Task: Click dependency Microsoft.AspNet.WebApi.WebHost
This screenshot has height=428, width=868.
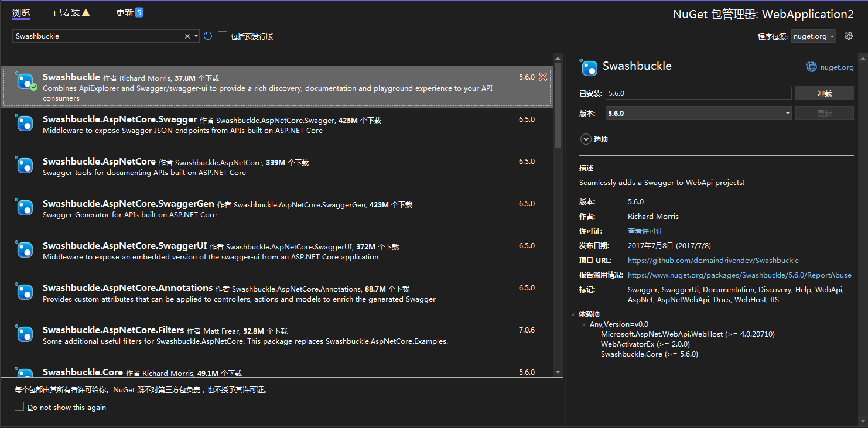Action: tap(688, 334)
